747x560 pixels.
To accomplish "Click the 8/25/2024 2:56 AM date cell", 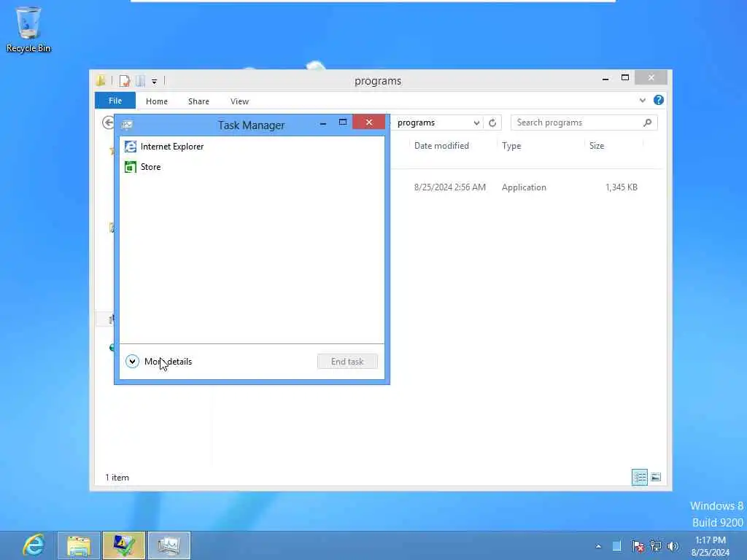I will (x=449, y=187).
